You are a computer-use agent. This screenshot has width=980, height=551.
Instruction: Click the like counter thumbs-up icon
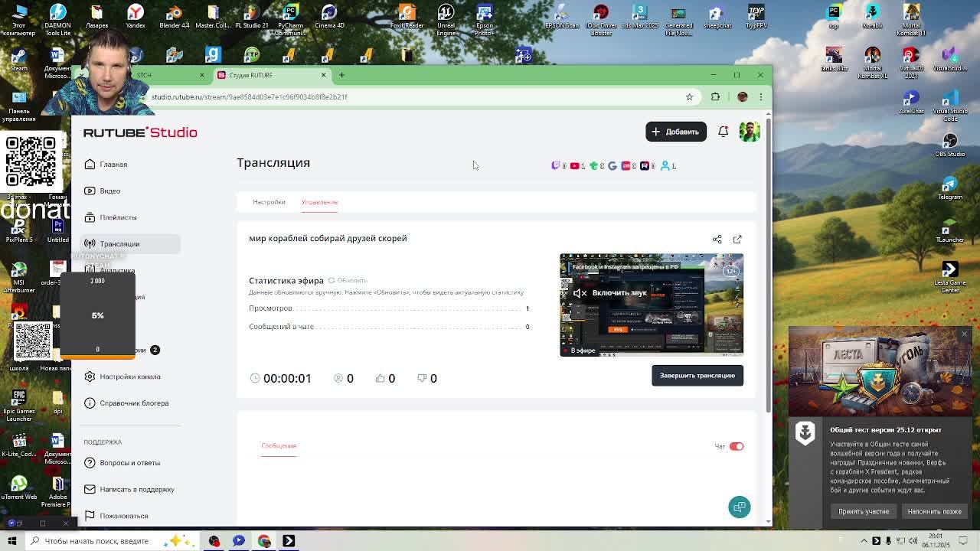pos(380,378)
